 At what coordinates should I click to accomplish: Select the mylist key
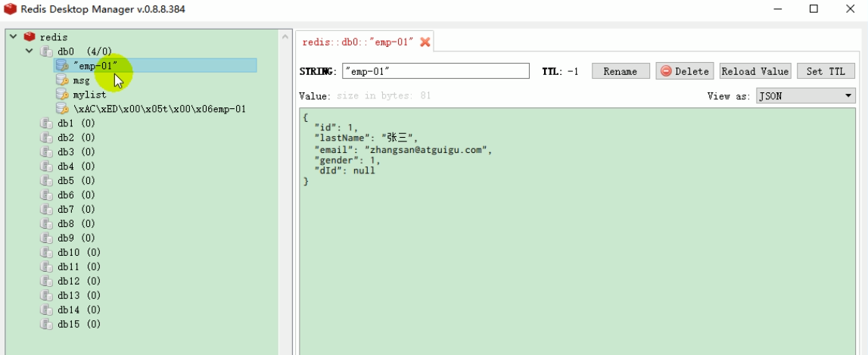click(x=90, y=95)
